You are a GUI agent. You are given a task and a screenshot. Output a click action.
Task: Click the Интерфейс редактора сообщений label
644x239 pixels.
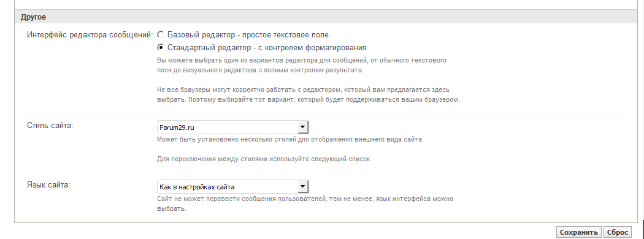click(90, 35)
